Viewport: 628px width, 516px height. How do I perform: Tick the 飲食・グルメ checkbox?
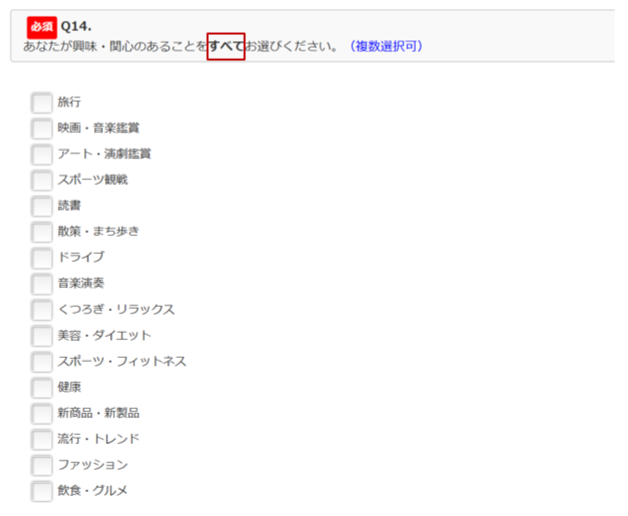tap(41, 491)
